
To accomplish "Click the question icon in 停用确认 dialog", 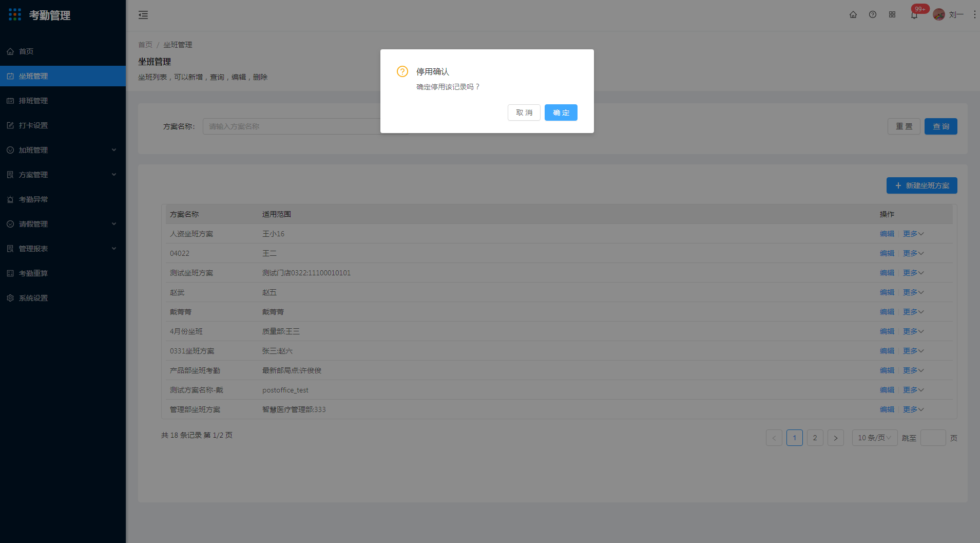I will 402,71.
